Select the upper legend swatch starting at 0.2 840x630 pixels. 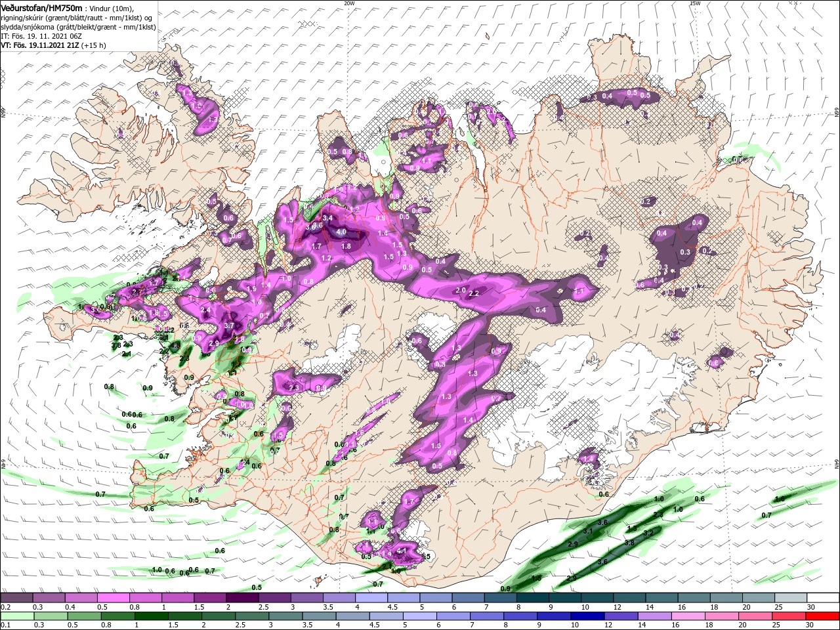[x=16, y=598]
